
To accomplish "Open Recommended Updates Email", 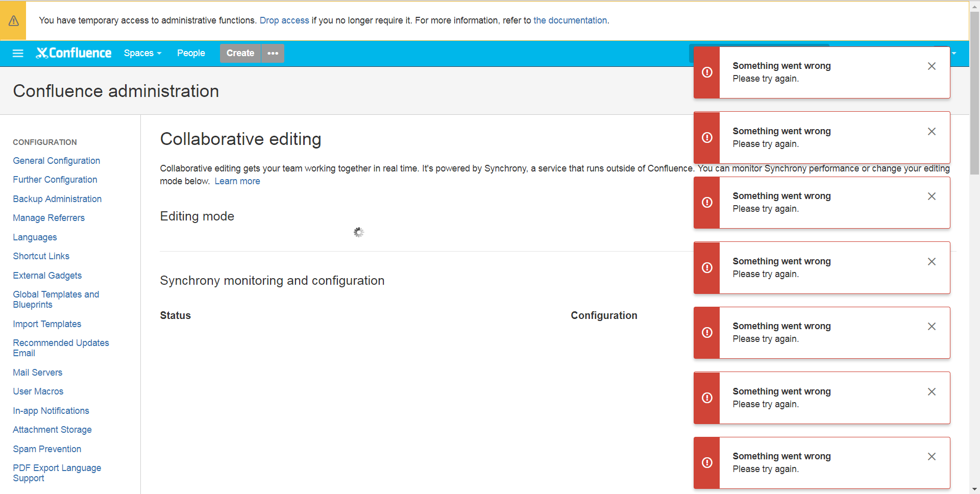I will [x=61, y=348].
